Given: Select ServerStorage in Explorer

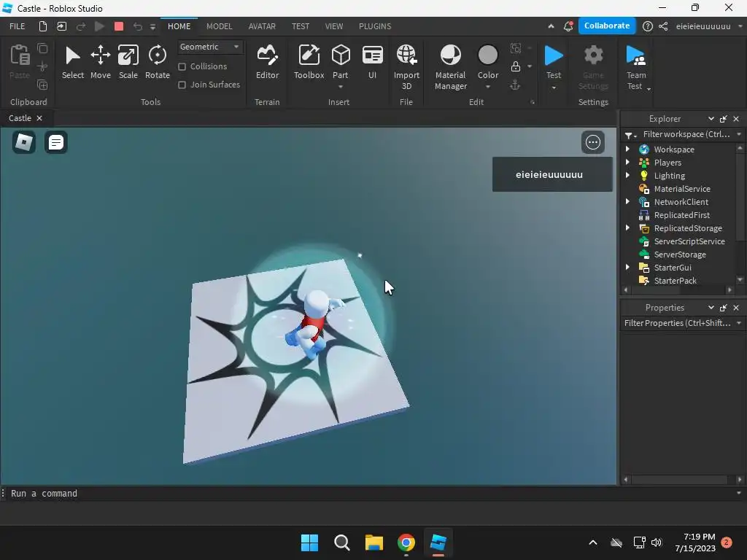Looking at the screenshot, I should [680, 254].
